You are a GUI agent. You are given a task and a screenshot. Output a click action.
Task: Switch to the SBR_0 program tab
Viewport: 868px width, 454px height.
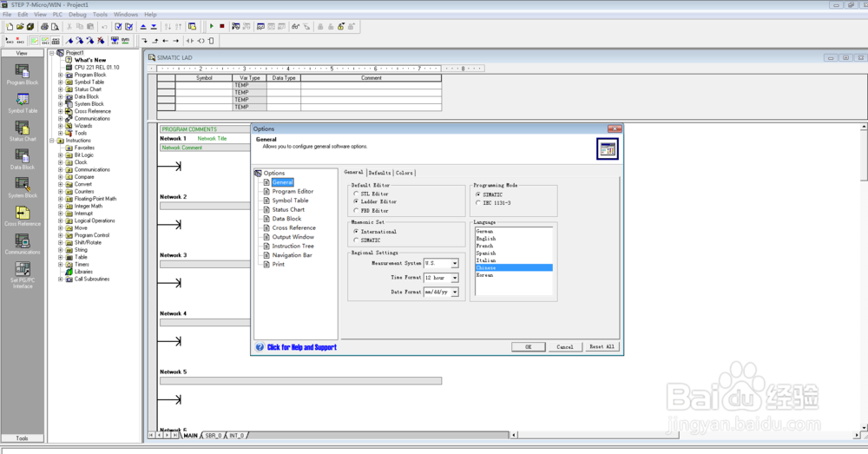[214, 436]
